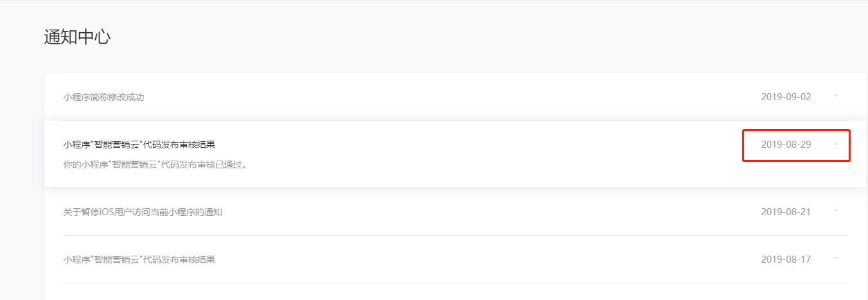Select the 2019-08-17 date label
868x300 pixels.
point(786,260)
